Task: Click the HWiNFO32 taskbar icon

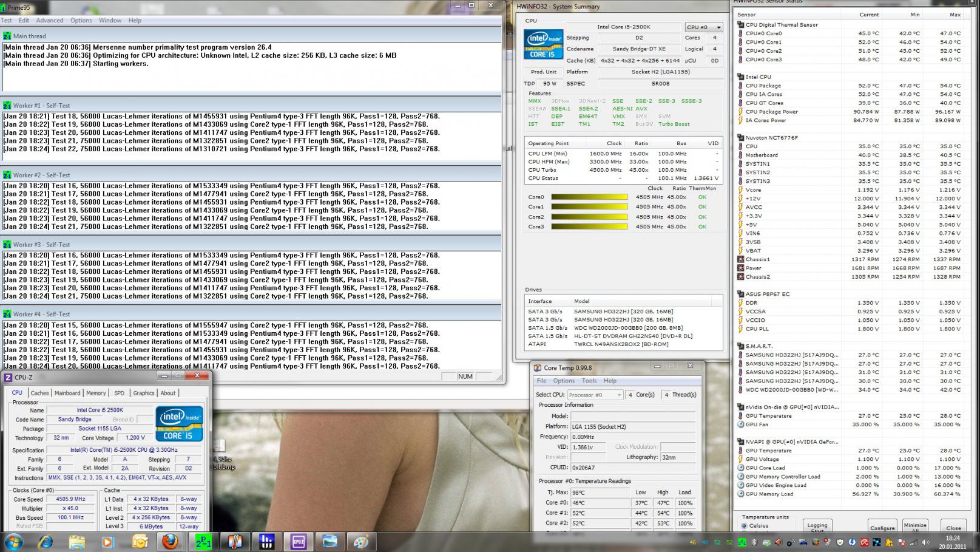Action: click(x=266, y=542)
